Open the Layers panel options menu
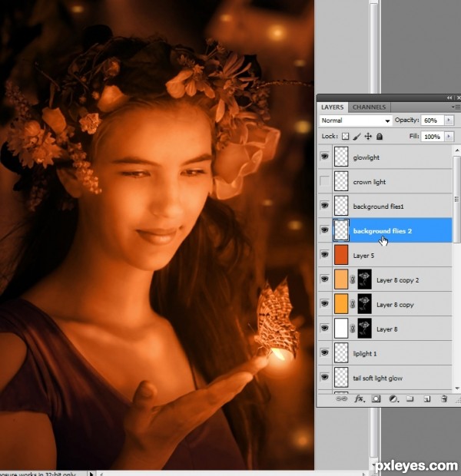Image resolution: width=461 pixels, height=476 pixels. click(x=456, y=107)
